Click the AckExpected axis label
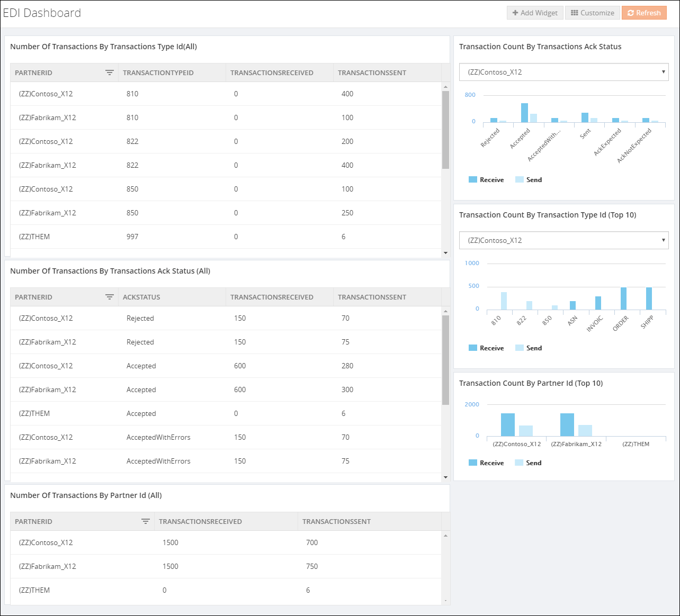 pyautogui.click(x=607, y=142)
